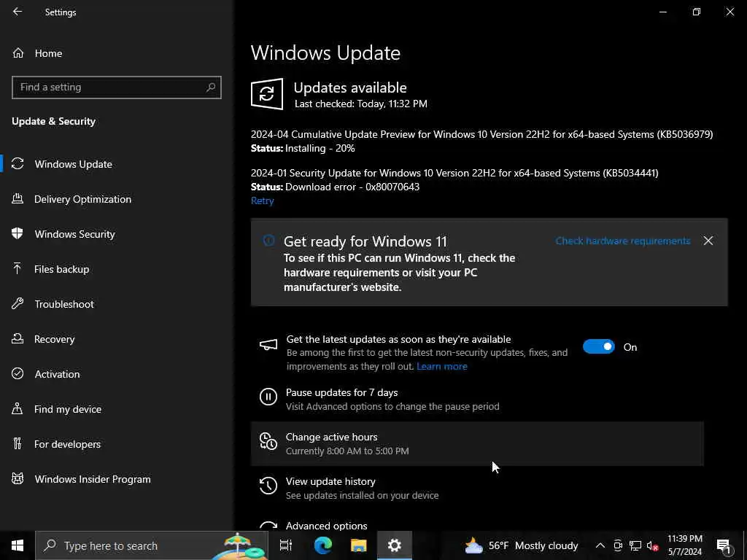Viewport: 747px width, 560px height.
Task: Go back using the Settings back arrow
Action: 18,12
